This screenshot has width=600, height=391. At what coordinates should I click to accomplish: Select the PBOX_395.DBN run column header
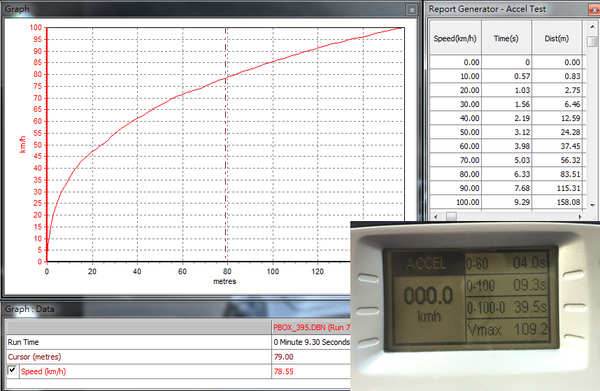click(x=311, y=327)
